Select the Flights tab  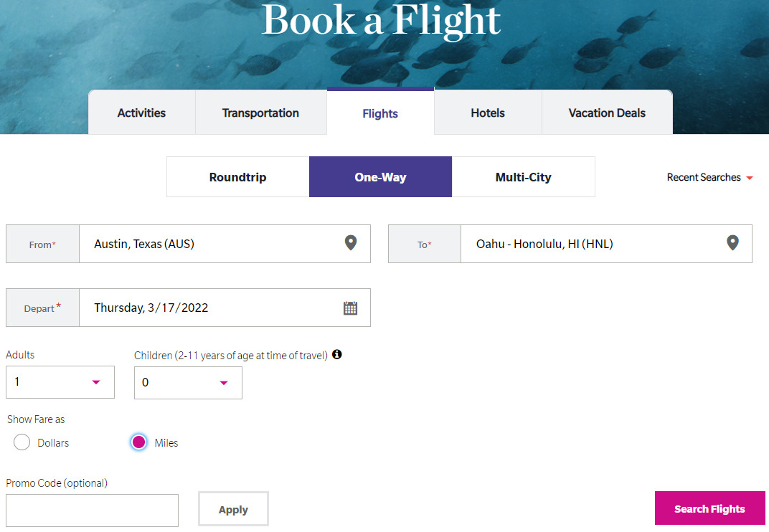tap(380, 113)
